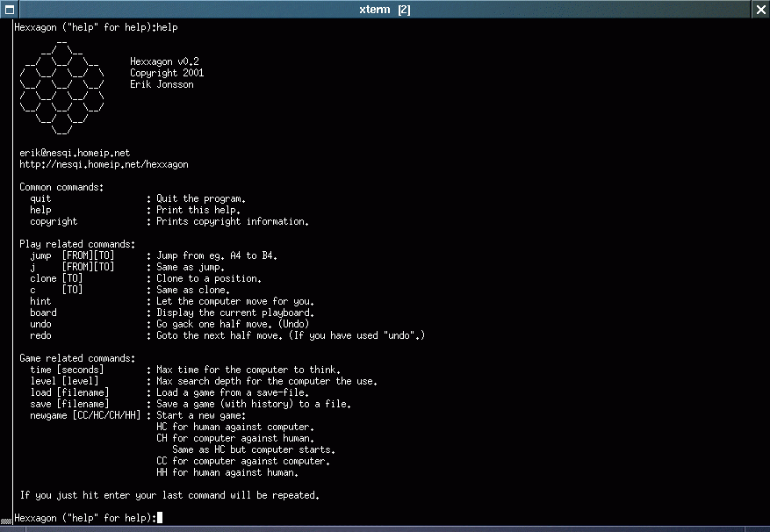Close the xterm window

point(760,10)
